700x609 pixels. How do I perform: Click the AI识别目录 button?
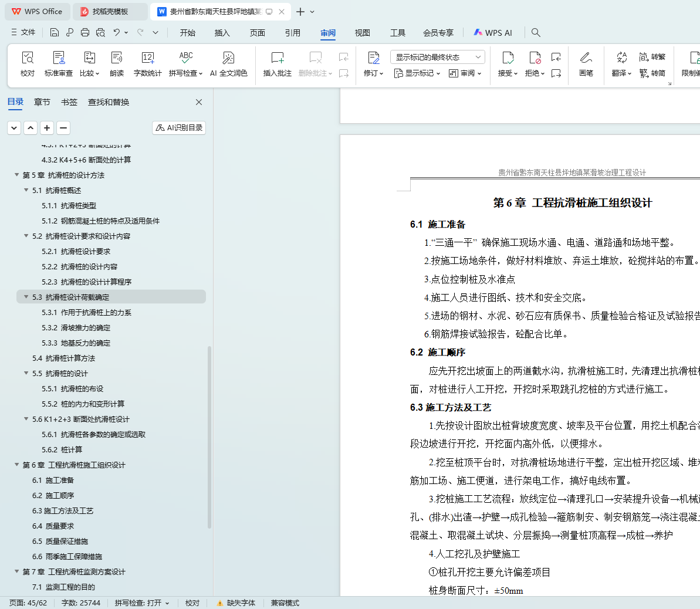coord(178,128)
